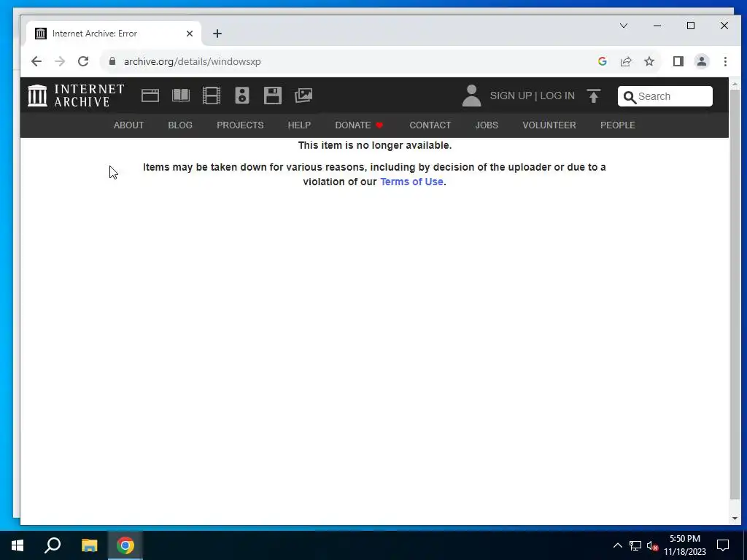The width and height of the screenshot is (747, 560).
Task: Open the tab search chevron
Action: click(x=623, y=26)
